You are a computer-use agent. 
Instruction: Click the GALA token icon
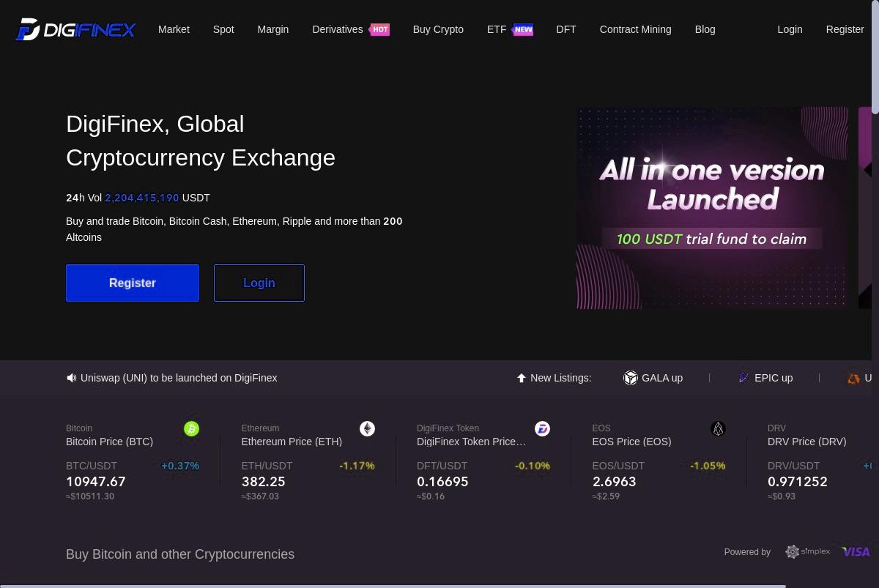[631, 378]
